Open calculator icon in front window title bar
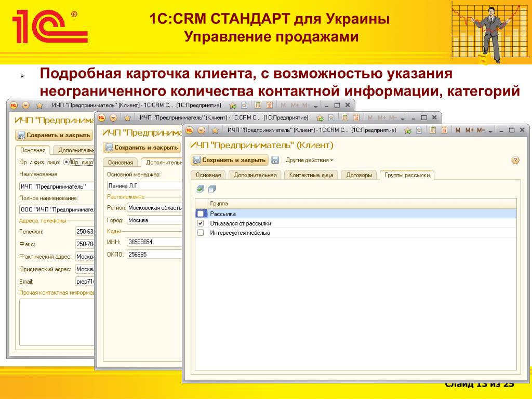 pyautogui.click(x=433, y=130)
